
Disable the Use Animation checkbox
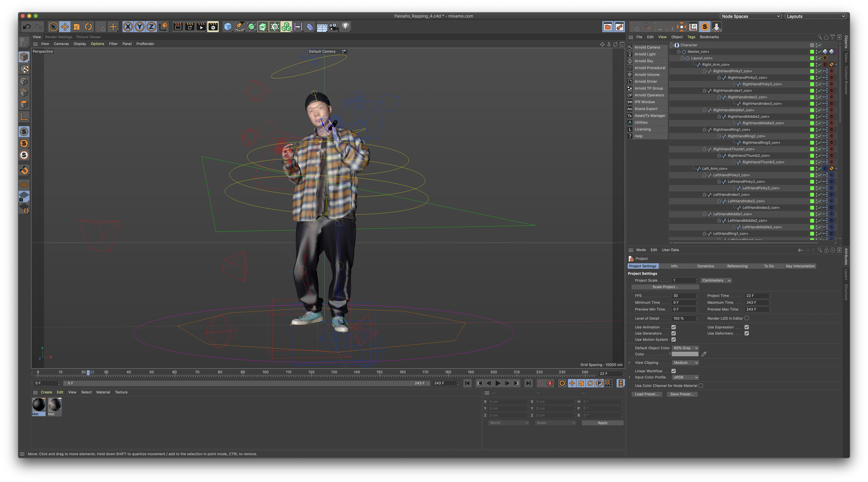pyautogui.click(x=673, y=327)
